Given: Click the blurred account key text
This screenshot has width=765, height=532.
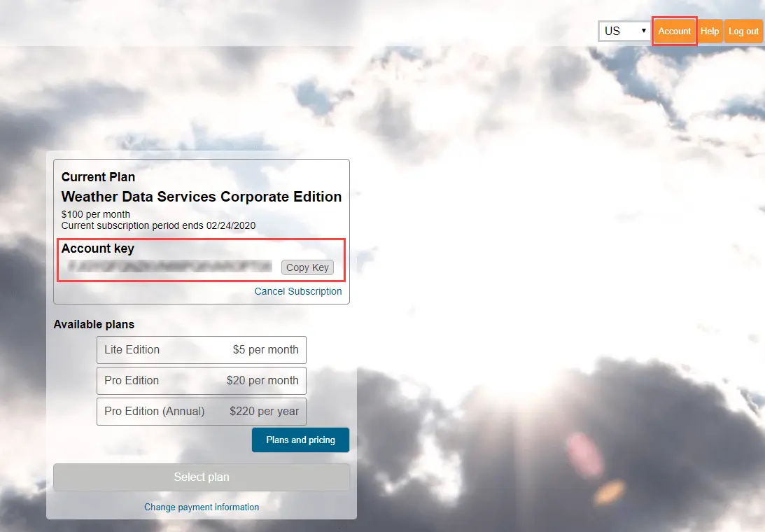Looking at the screenshot, I should (x=169, y=267).
